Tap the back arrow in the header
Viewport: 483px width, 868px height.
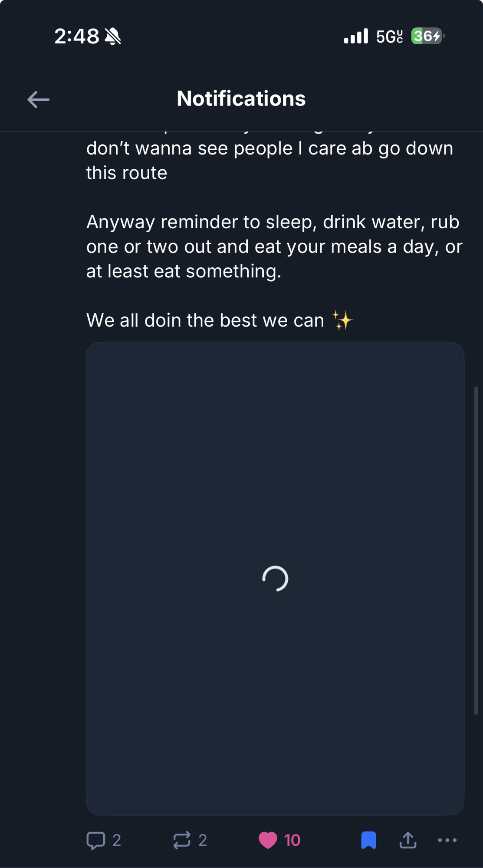(x=38, y=99)
